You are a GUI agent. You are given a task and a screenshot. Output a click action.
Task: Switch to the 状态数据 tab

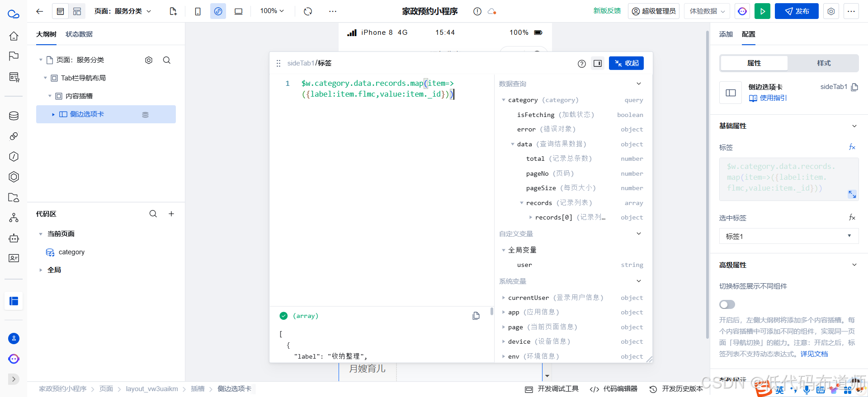pyautogui.click(x=79, y=34)
